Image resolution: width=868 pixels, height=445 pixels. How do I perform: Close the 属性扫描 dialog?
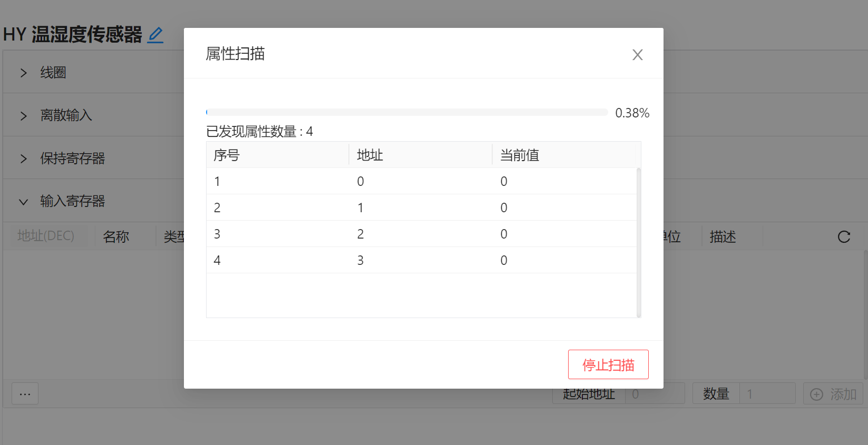[637, 55]
